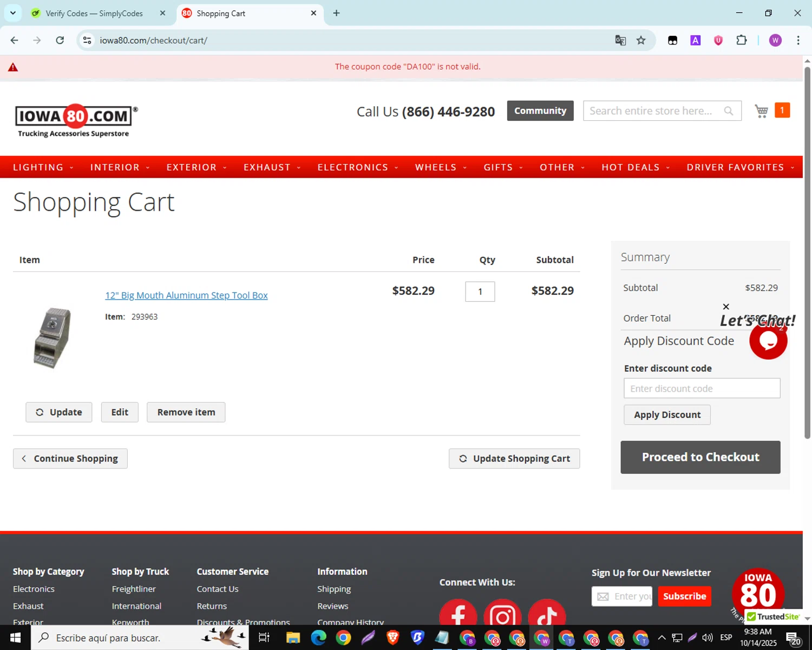Screen dimensions: 812x650
Task: Click Subscribe newsletter button
Action: pos(684,596)
